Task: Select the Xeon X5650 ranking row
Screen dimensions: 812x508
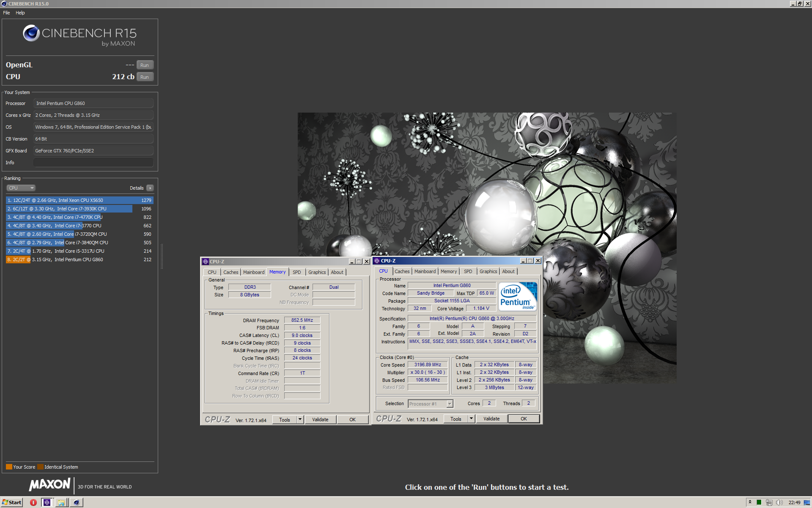Action: (80, 200)
